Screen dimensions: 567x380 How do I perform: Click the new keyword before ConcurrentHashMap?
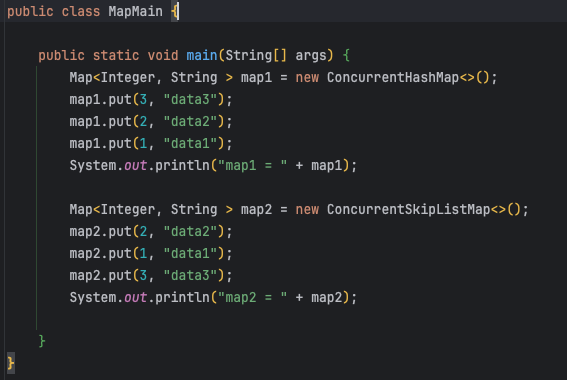(307, 77)
